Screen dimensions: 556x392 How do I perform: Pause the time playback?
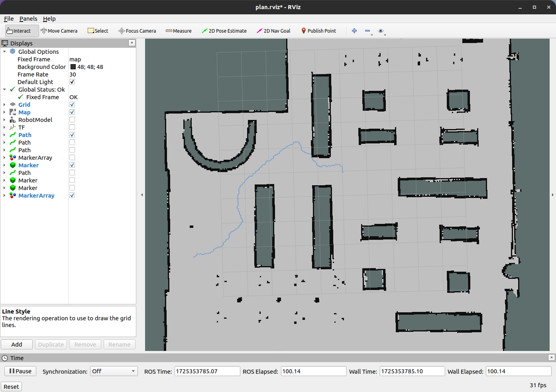click(20, 371)
